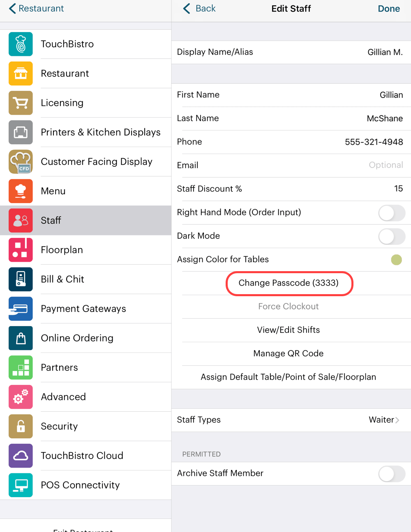Select Floorplan label in sidebar
The width and height of the screenshot is (411, 532).
(x=62, y=250)
